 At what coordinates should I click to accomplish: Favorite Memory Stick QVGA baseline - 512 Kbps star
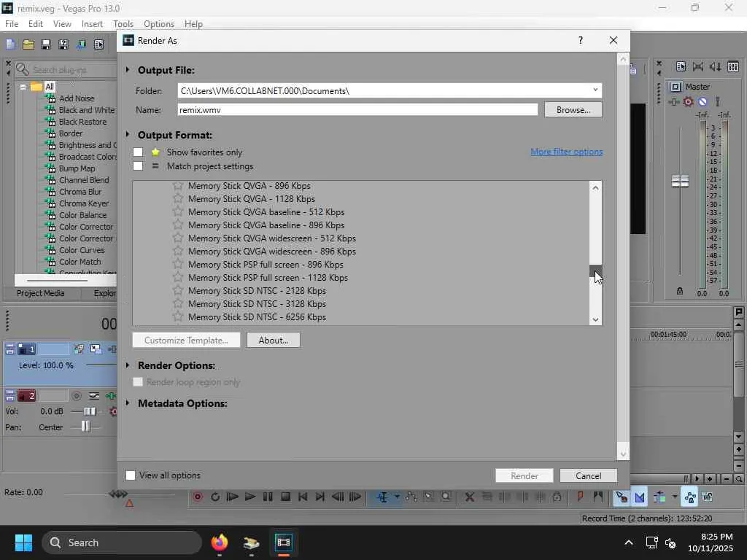(178, 212)
